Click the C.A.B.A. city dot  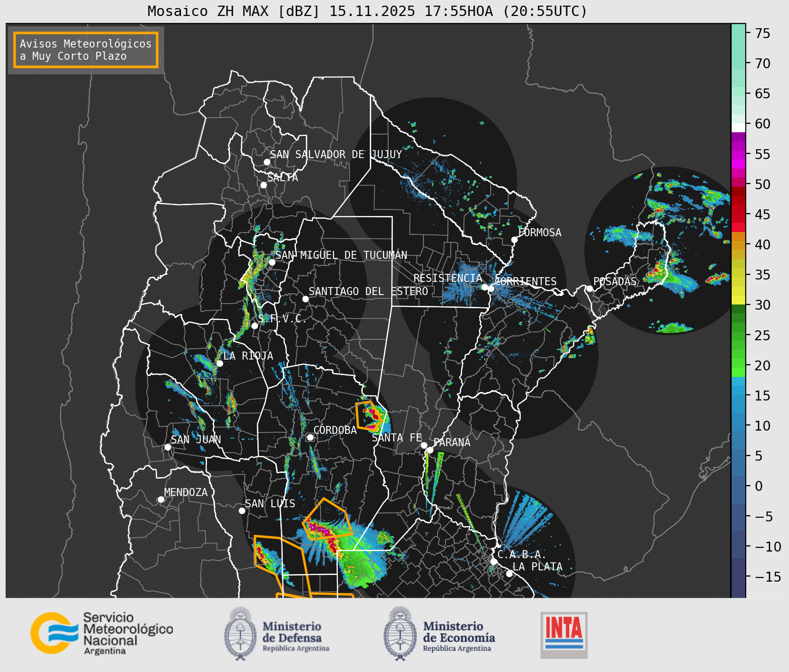(x=494, y=561)
